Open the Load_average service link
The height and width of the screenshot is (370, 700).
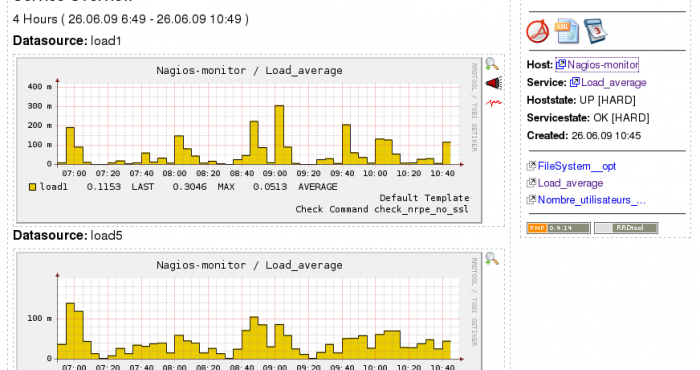614,83
